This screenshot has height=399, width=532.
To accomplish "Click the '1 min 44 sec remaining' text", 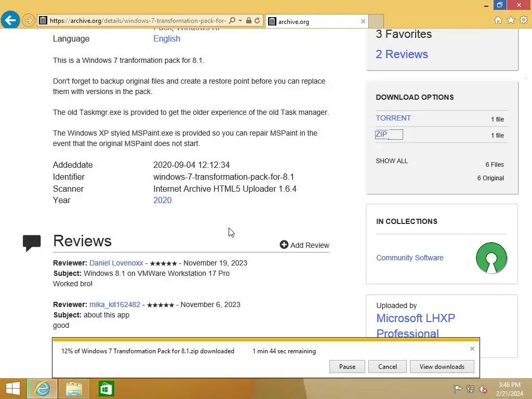I will click(x=284, y=351).
